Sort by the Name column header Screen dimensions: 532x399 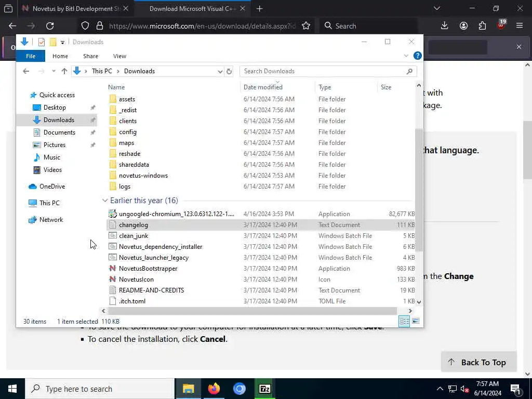point(116,87)
